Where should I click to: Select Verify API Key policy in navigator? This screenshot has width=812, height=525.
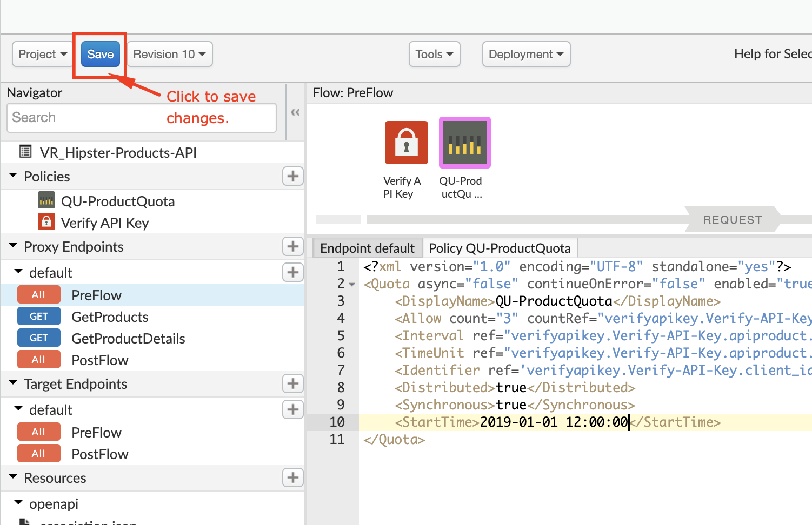click(x=105, y=223)
